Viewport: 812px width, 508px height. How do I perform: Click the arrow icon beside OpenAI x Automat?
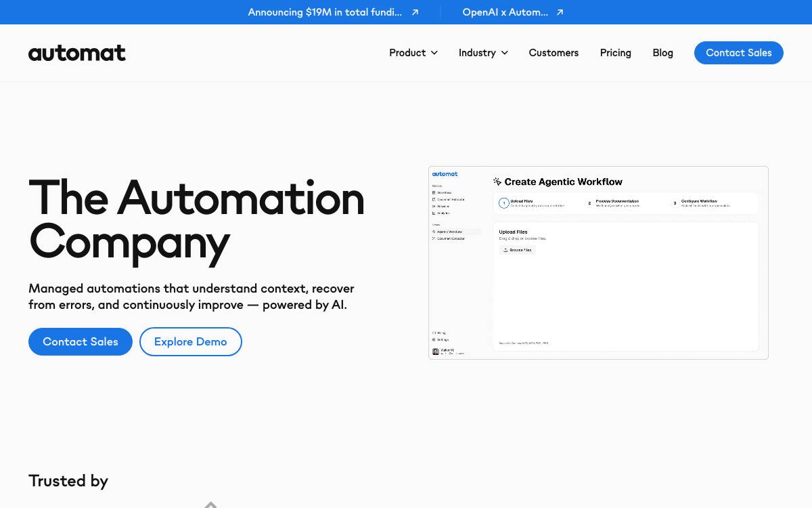(560, 12)
